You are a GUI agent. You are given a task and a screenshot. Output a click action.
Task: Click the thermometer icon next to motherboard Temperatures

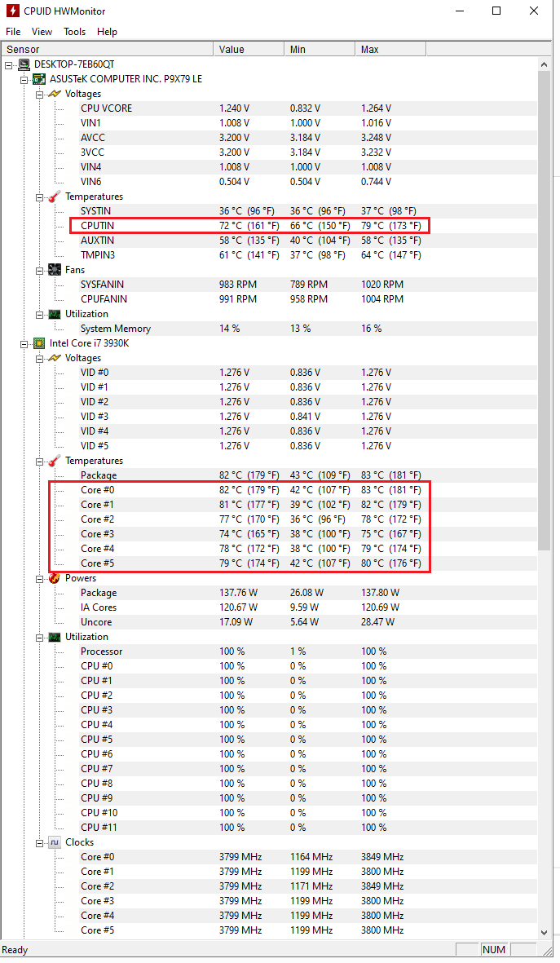(x=55, y=197)
